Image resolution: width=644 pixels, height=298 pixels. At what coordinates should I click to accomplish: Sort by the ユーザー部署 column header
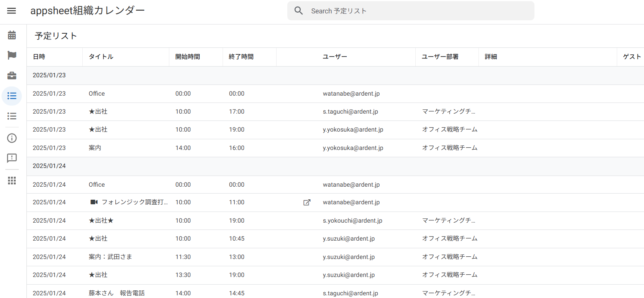coord(440,57)
